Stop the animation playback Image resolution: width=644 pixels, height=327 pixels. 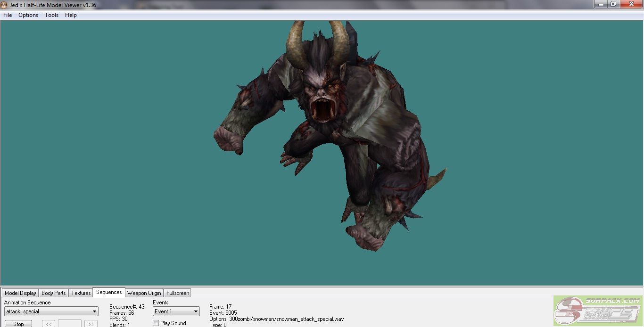(x=18, y=324)
